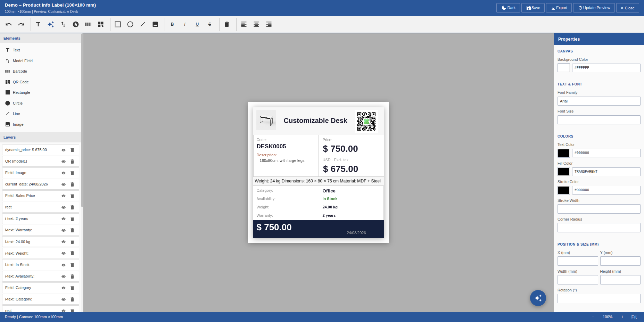Align text to the left

(x=244, y=24)
